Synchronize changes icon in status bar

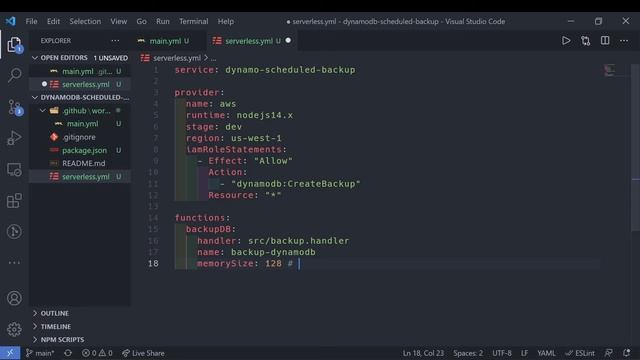click(x=68, y=353)
